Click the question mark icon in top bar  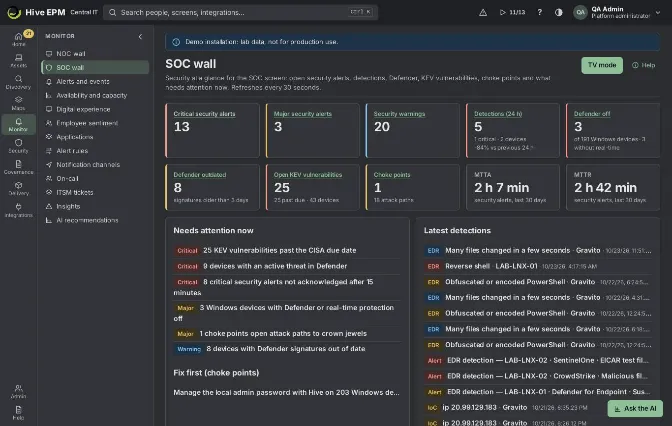(x=539, y=12)
